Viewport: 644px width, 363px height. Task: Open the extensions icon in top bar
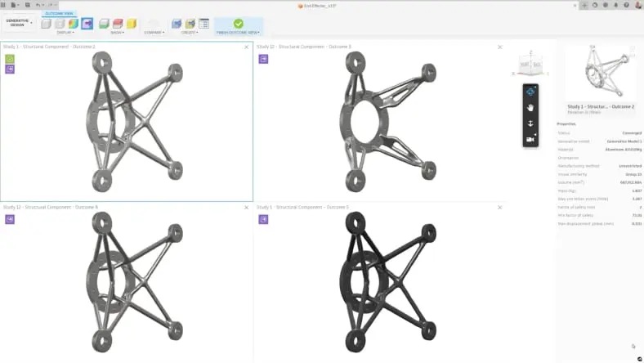[x=595, y=6]
